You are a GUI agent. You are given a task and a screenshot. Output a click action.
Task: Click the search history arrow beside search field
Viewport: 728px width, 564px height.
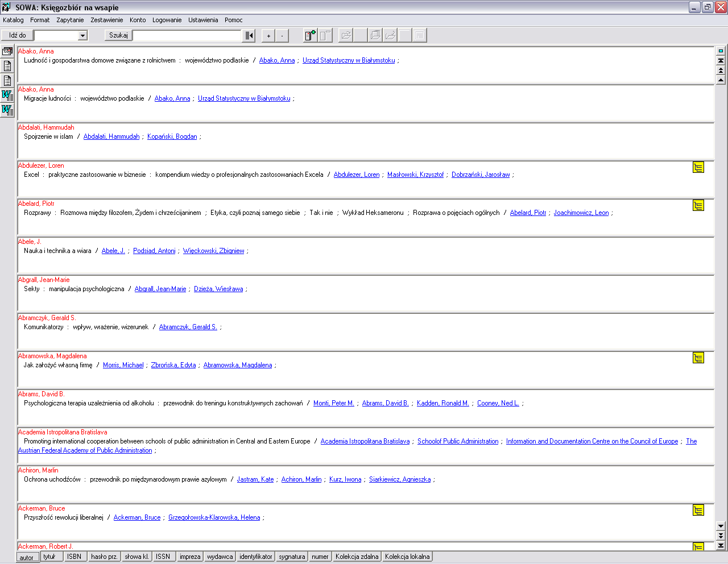pos(249,35)
